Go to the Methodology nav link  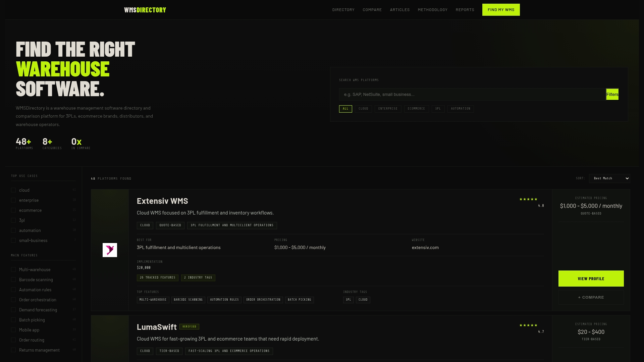432,10
